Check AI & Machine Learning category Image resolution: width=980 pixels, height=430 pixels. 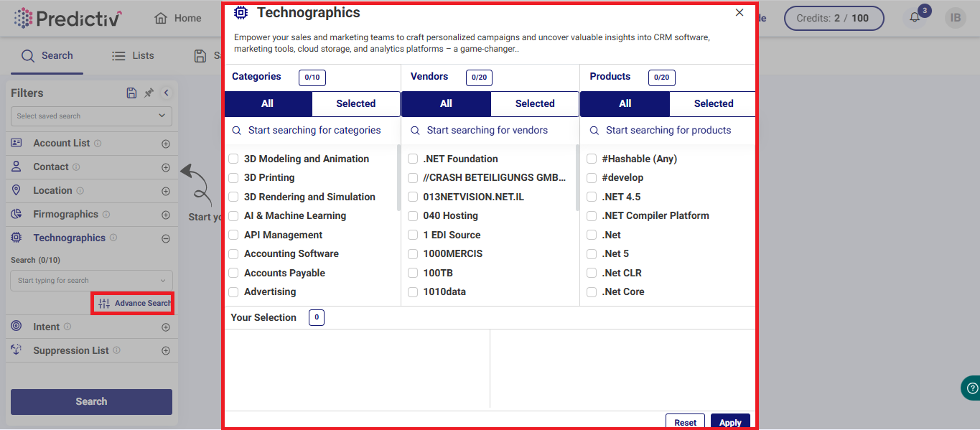pyautogui.click(x=233, y=215)
